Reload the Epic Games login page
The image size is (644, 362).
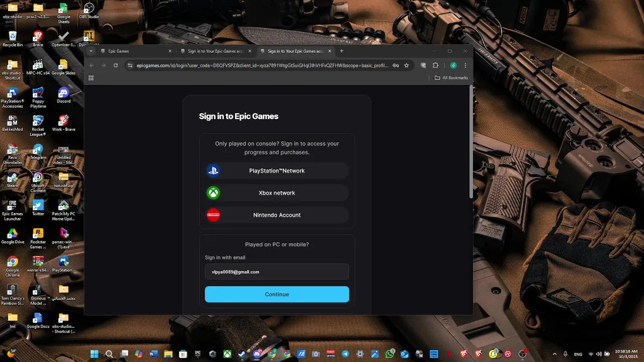point(116,65)
